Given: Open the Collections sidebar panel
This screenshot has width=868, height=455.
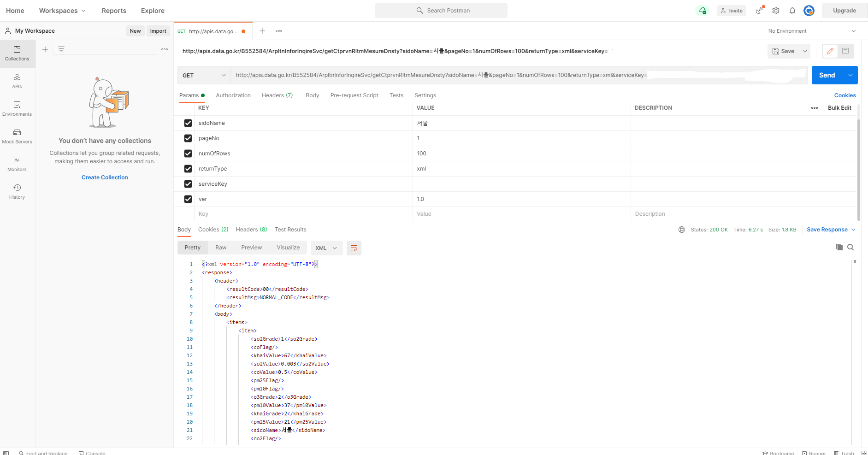Looking at the screenshot, I should coord(17,53).
